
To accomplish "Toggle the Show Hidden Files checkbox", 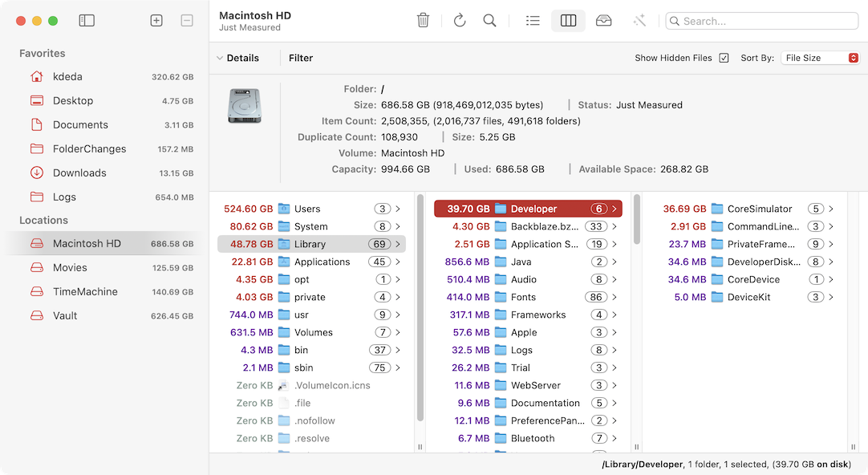I will pyautogui.click(x=724, y=58).
